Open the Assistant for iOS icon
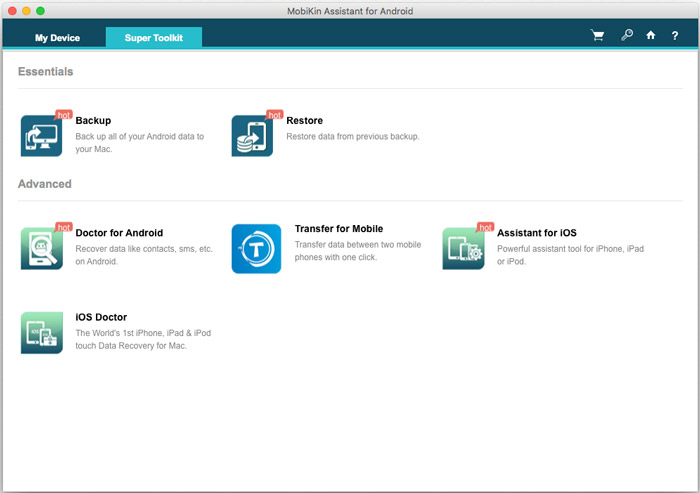This screenshot has height=493, width=700. pos(464,248)
